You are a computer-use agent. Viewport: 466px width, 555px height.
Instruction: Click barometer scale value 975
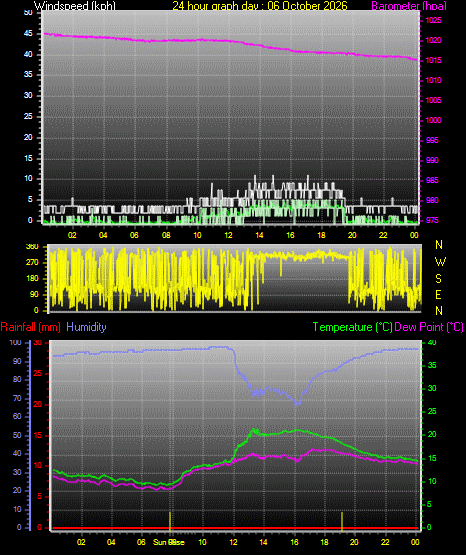click(x=432, y=220)
